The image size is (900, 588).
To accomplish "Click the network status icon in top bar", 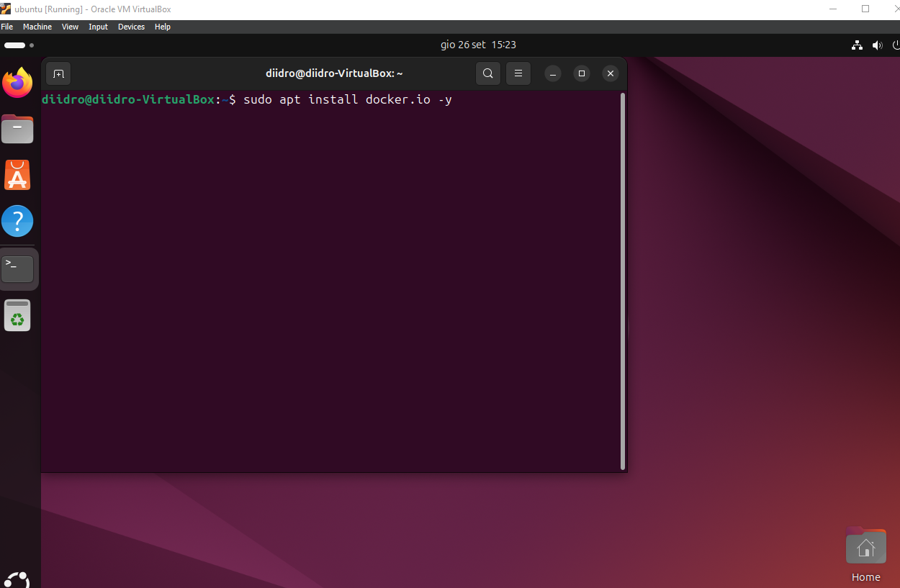I will [x=856, y=45].
